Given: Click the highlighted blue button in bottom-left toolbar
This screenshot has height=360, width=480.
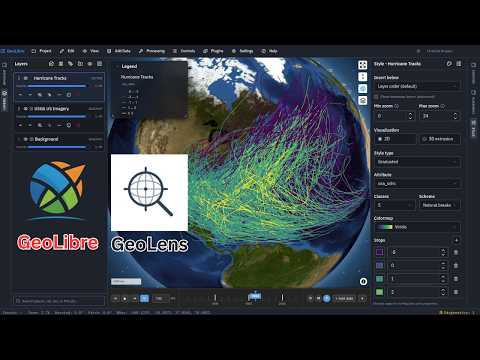Looking at the screenshot, I should 144,298.
